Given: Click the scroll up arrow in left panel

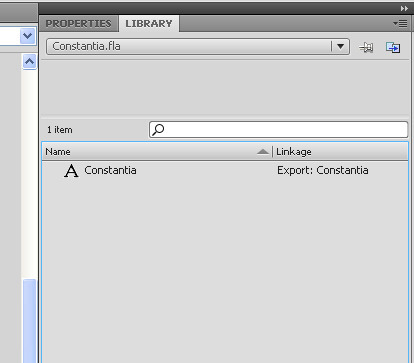Looking at the screenshot, I should (29, 62).
